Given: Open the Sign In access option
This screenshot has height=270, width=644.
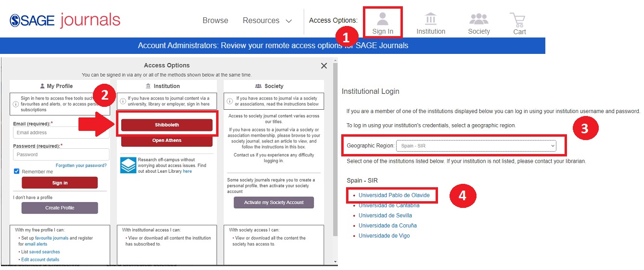Looking at the screenshot, I should tap(383, 24).
